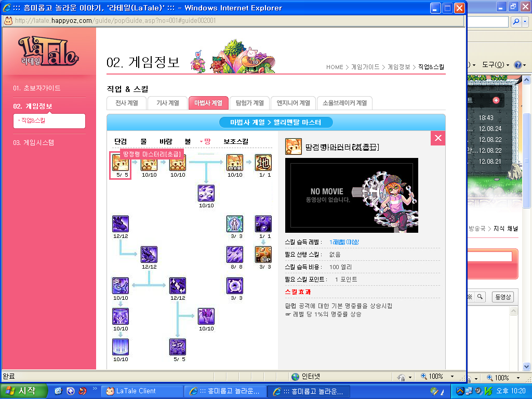Close the skill detail panel with X
Image resolution: width=532 pixels, height=399 pixels.
tap(438, 138)
